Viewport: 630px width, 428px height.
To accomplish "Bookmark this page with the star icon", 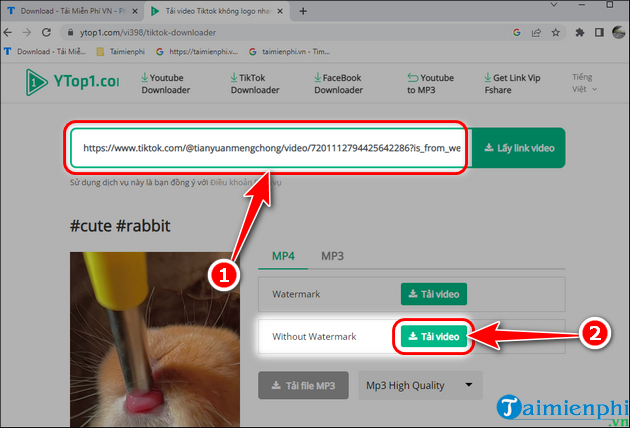I will point(556,33).
